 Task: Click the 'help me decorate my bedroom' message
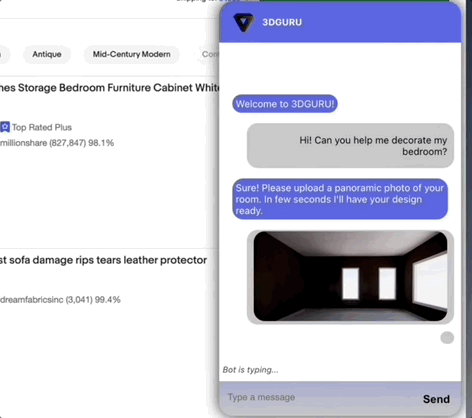(x=350, y=146)
